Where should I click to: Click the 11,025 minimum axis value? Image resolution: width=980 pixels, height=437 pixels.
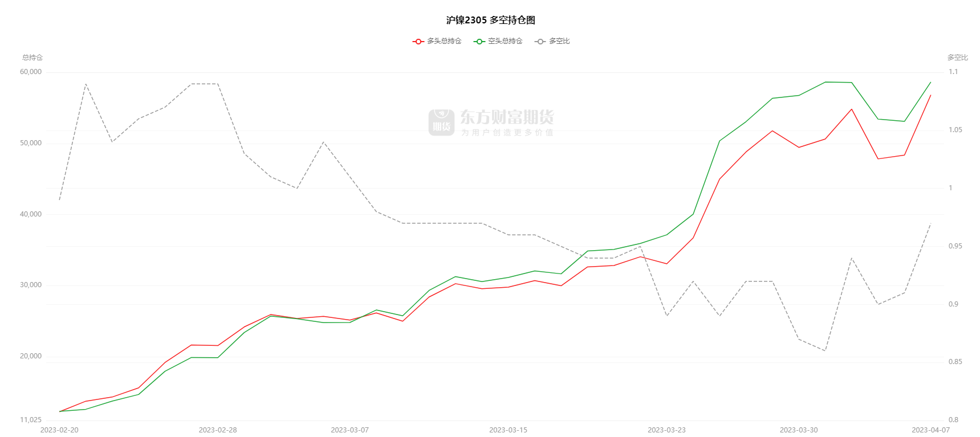[x=31, y=420]
